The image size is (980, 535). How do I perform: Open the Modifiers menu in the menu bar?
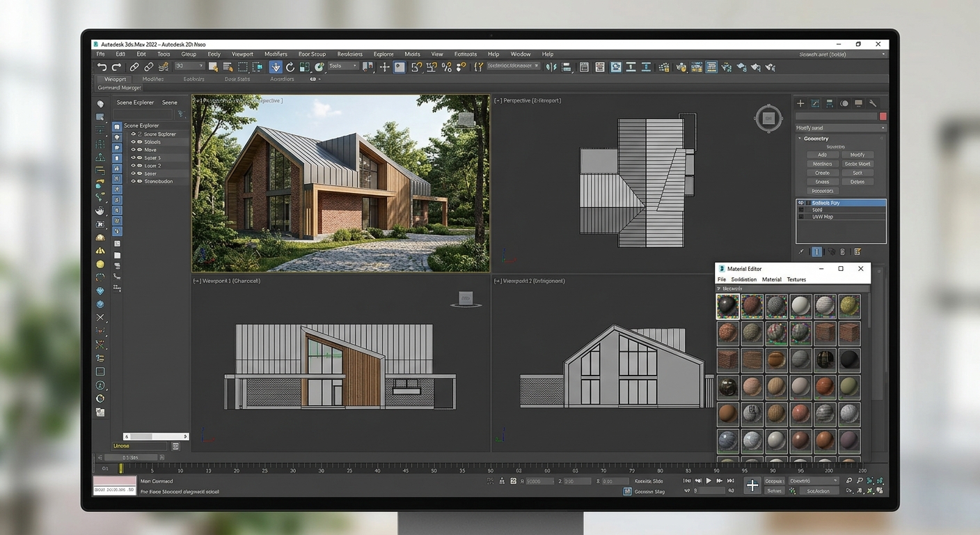pos(276,54)
